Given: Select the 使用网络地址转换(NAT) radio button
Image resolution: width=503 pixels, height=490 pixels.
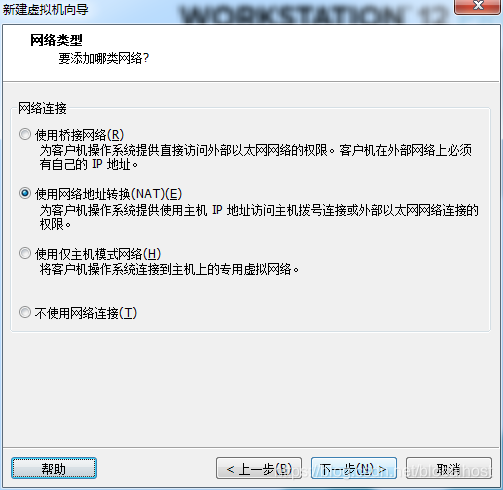Looking at the screenshot, I should tap(25, 193).
